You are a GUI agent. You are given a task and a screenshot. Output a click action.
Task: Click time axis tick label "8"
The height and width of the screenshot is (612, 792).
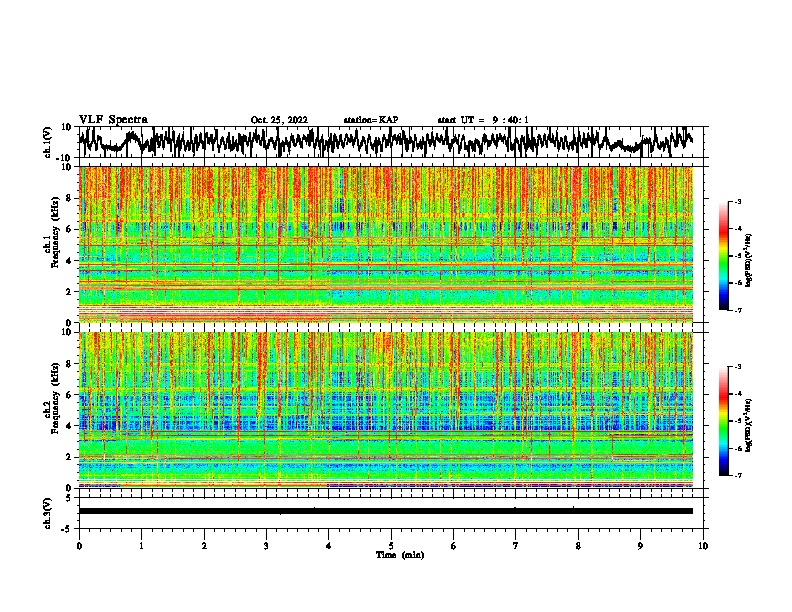click(578, 546)
